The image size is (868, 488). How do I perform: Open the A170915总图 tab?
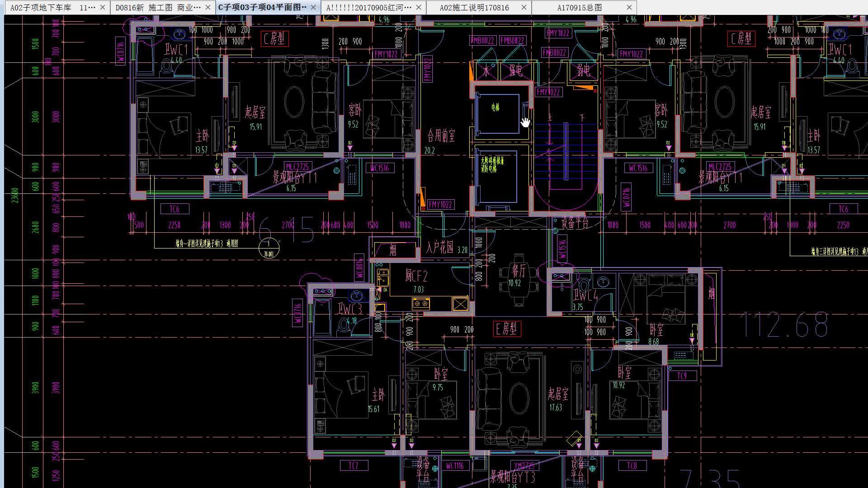[579, 8]
